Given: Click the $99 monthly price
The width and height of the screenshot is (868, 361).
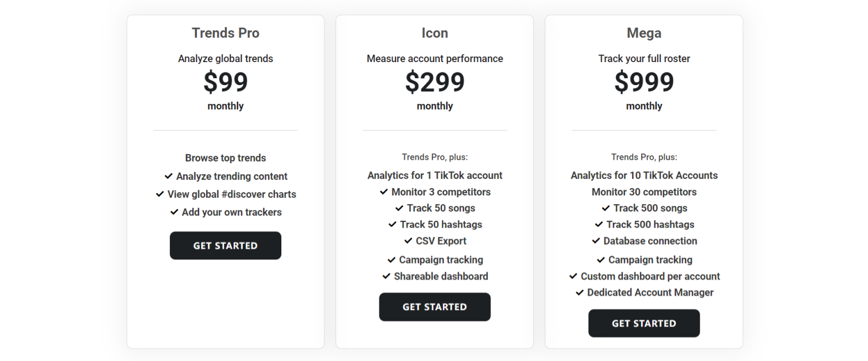Looking at the screenshot, I should (226, 82).
